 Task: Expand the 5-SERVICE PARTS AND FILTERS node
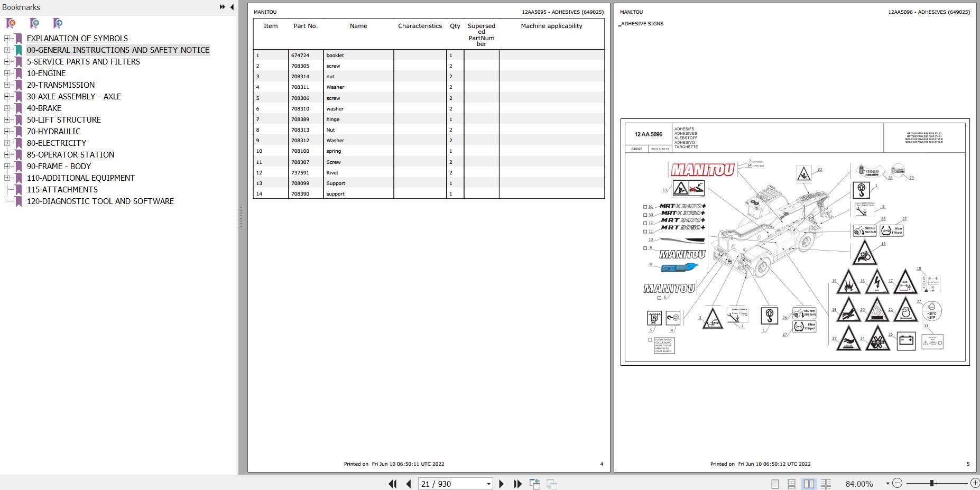pyautogui.click(x=7, y=61)
